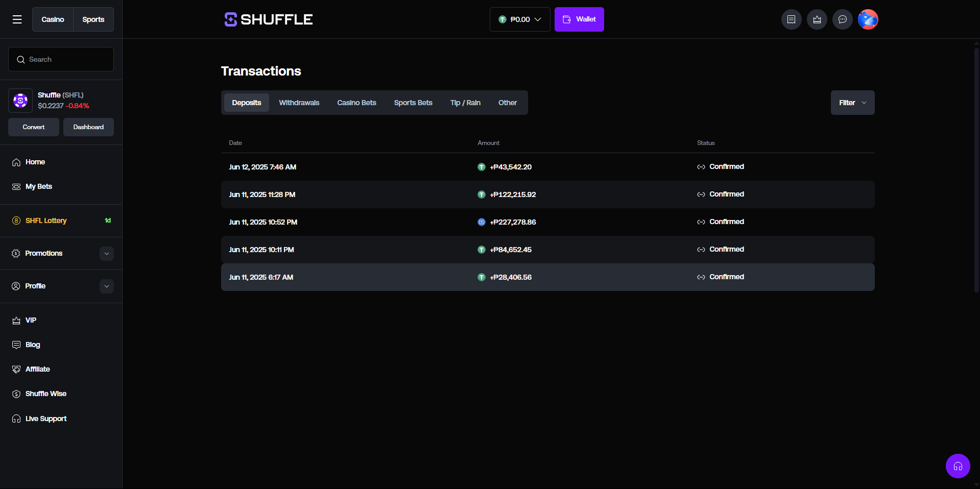Click the My Bets ticket icon
The height and width of the screenshot is (489, 980).
tap(16, 187)
